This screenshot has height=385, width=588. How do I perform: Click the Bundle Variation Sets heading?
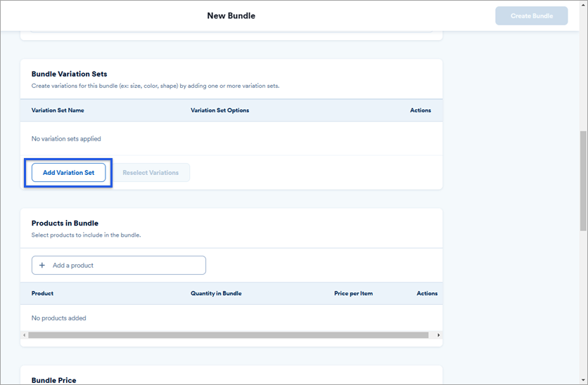(x=70, y=74)
